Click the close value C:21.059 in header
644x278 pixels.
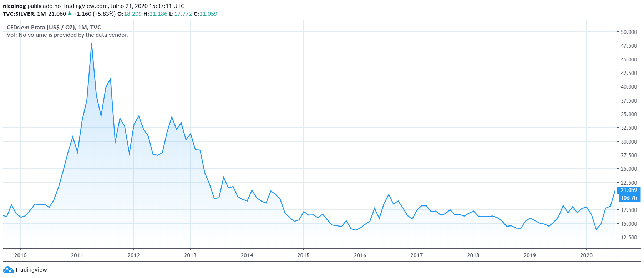pyautogui.click(x=206, y=14)
